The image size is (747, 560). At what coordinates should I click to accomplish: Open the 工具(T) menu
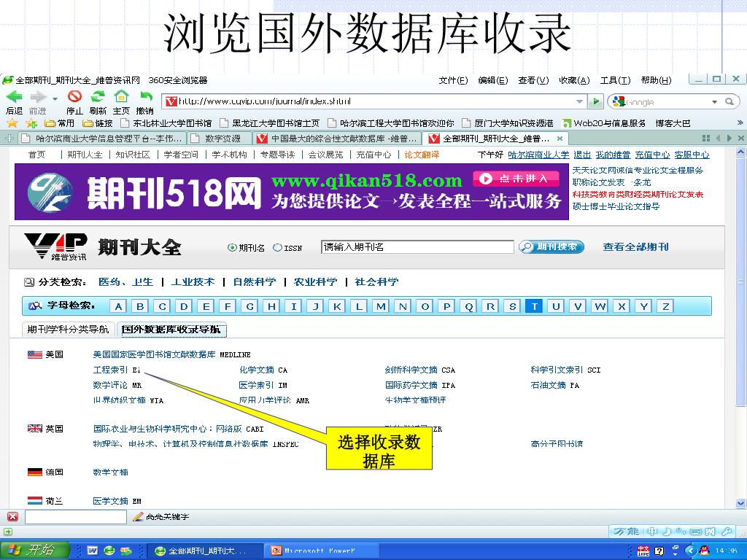click(x=615, y=80)
